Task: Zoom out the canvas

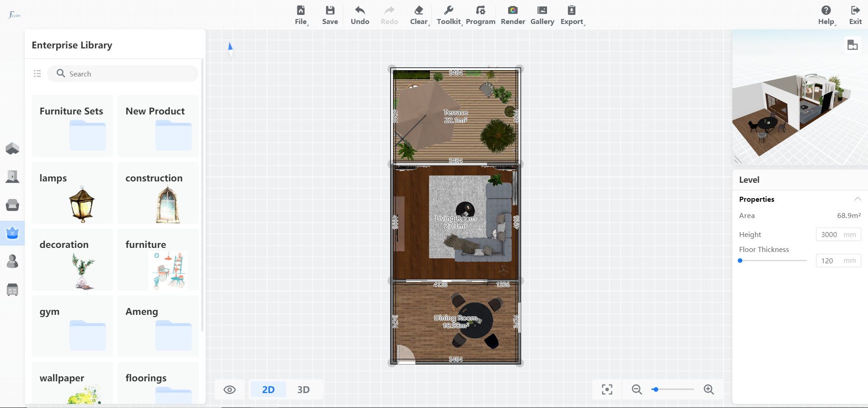Action: pos(637,389)
